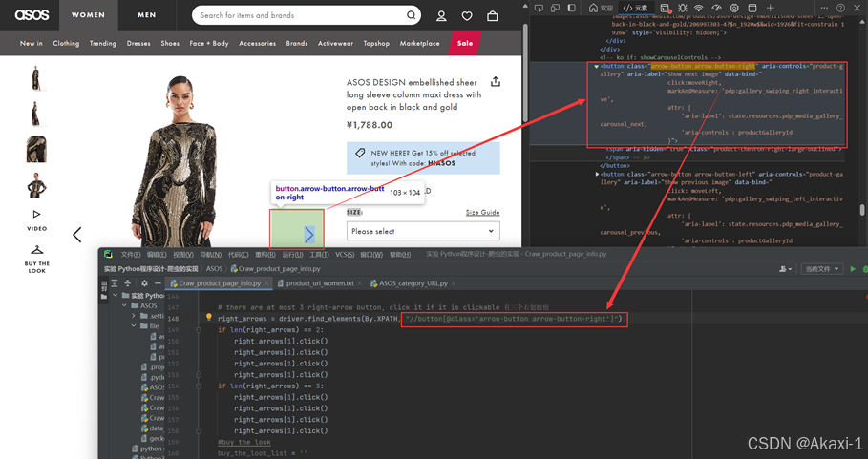Open the Sale category
This screenshot has height=459, width=868.
[x=465, y=43]
